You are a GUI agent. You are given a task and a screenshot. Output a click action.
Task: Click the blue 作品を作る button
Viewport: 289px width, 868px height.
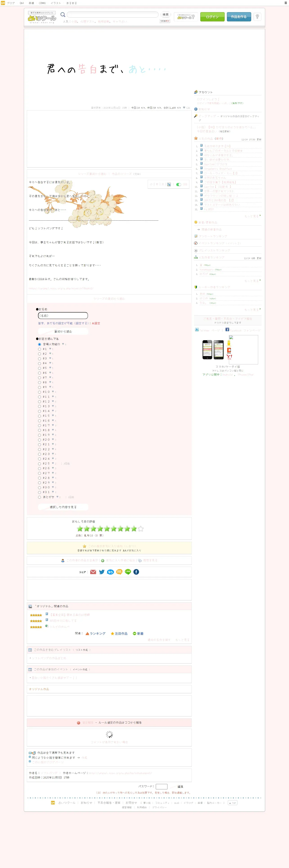pos(239,17)
